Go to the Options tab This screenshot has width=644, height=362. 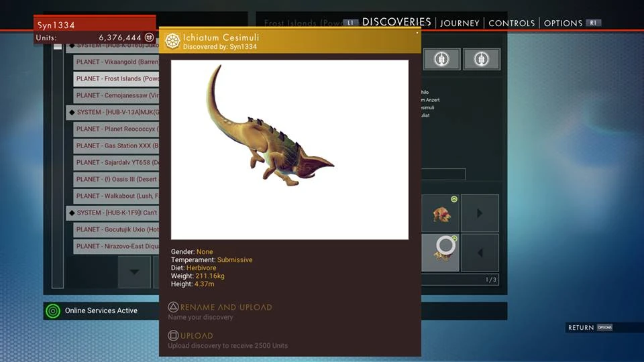click(563, 23)
